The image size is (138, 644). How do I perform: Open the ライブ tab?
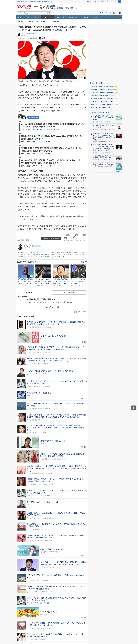pyautogui.click(x=37, y=17)
